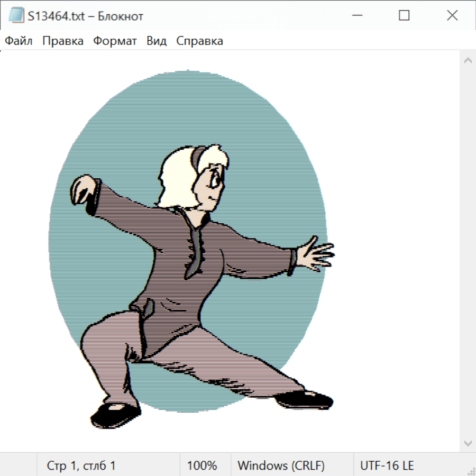The width and height of the screenshot is (476, 476).
Task: Click the middle of the vertical scrollbar track
Action: click(468, 252)
